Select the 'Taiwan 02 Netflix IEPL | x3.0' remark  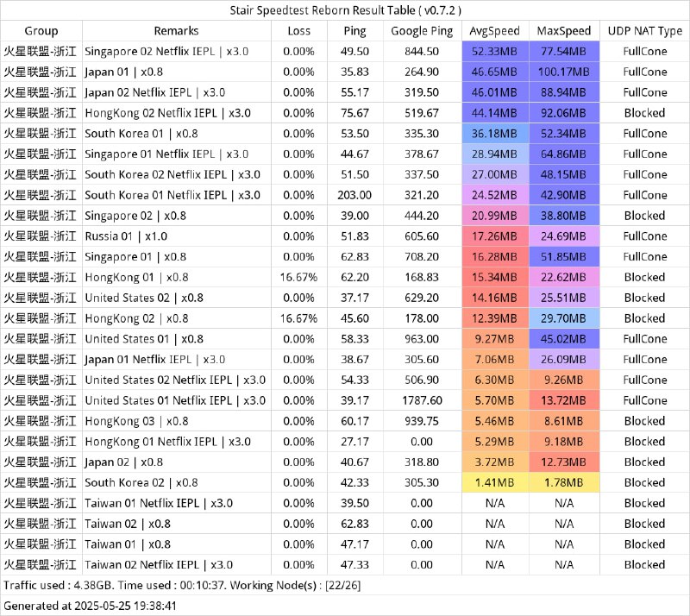coord(159,565)
